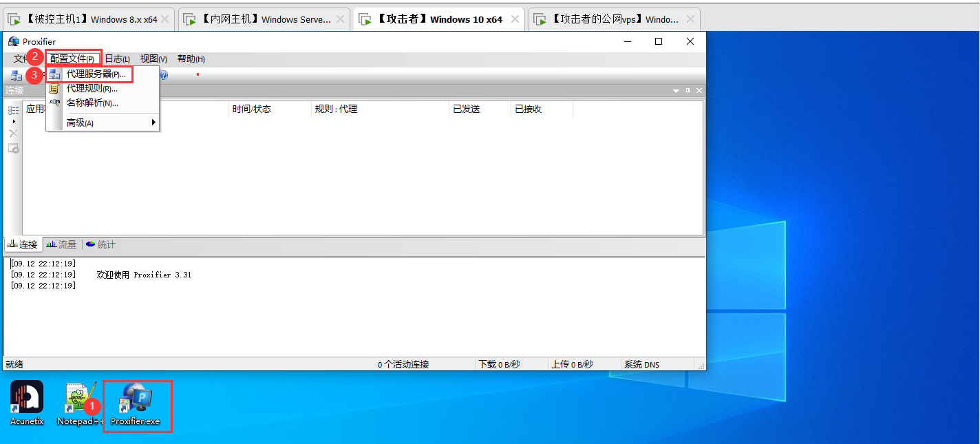Switch to 【内网主机】Windows Server VM tab
The height and width of the screenshot is (444, 980).
click(x=264, y=19)
